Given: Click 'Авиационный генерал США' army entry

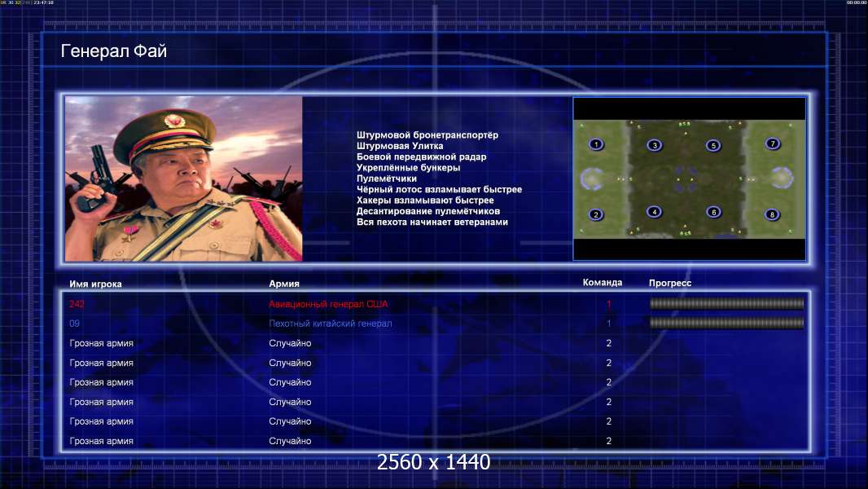Looking at the screenshot, I should pos(328,304).
